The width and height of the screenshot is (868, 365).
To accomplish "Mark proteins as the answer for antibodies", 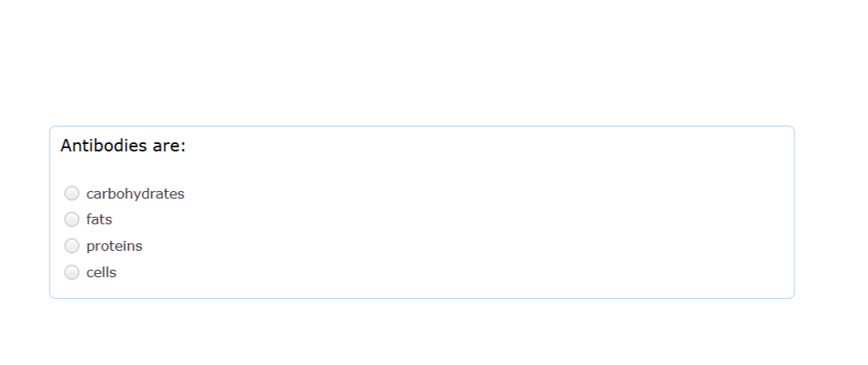I will 72,245.
